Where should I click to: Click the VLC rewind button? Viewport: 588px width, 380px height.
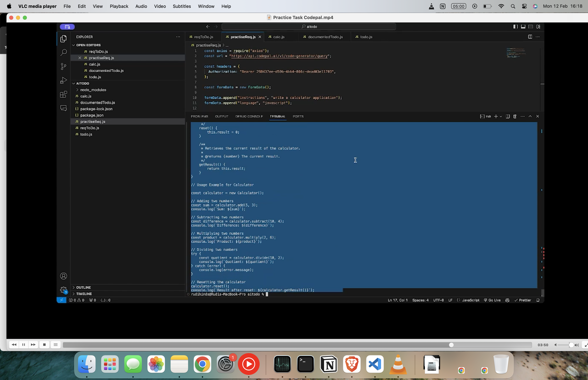[x=14, y=345]
